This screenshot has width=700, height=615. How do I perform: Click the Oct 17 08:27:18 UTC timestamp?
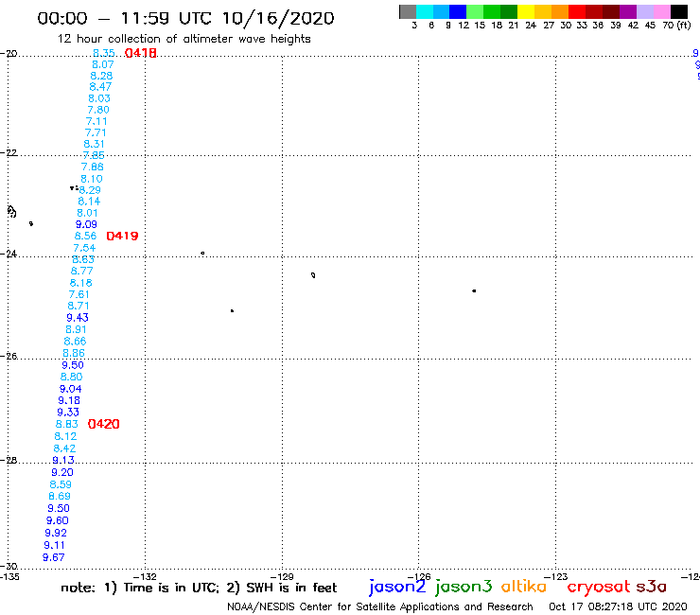tap(618, 607)
